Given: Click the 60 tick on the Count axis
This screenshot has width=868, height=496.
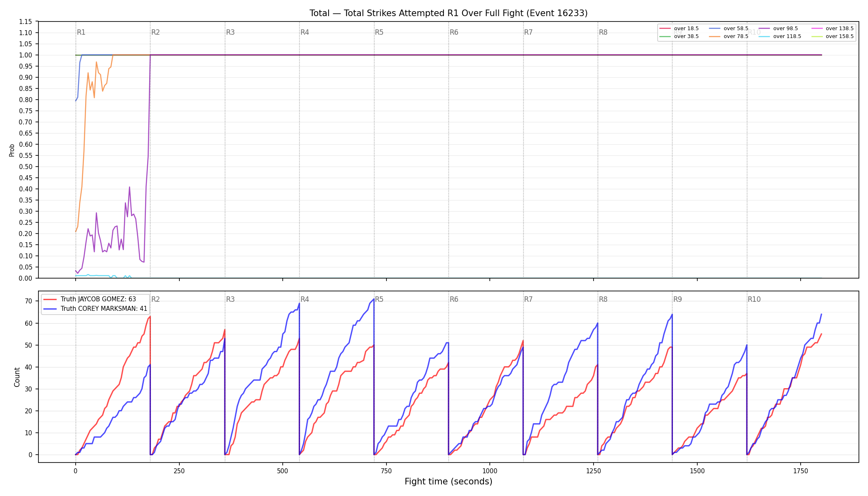Looking at the screenshot, I should [x=29, y=323].
